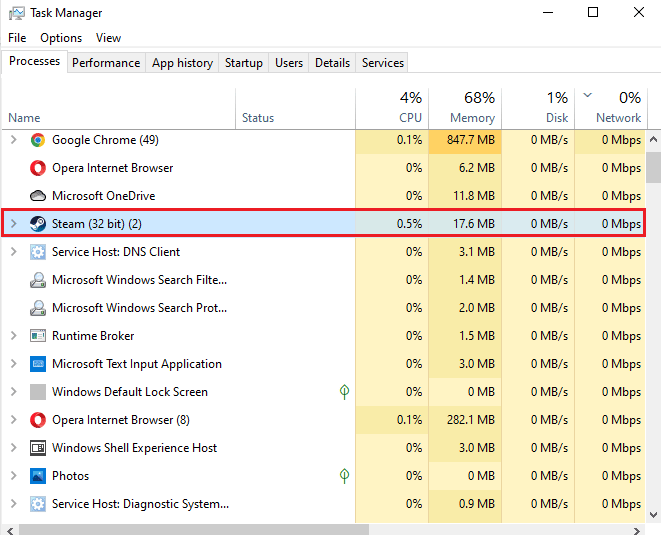Screen dimensions: 661x535
Task: Click the 0.5% CPU value for Steam
Action: click(x=409, y=223)
